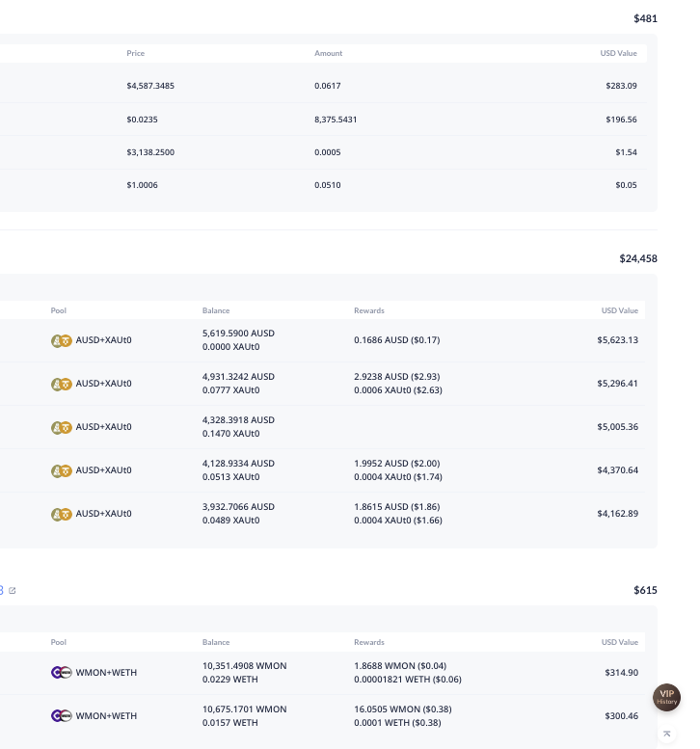Click the 2.9238 AUSD ($2.93) reward
700x749 pixels.
click(x=397, y=377)
